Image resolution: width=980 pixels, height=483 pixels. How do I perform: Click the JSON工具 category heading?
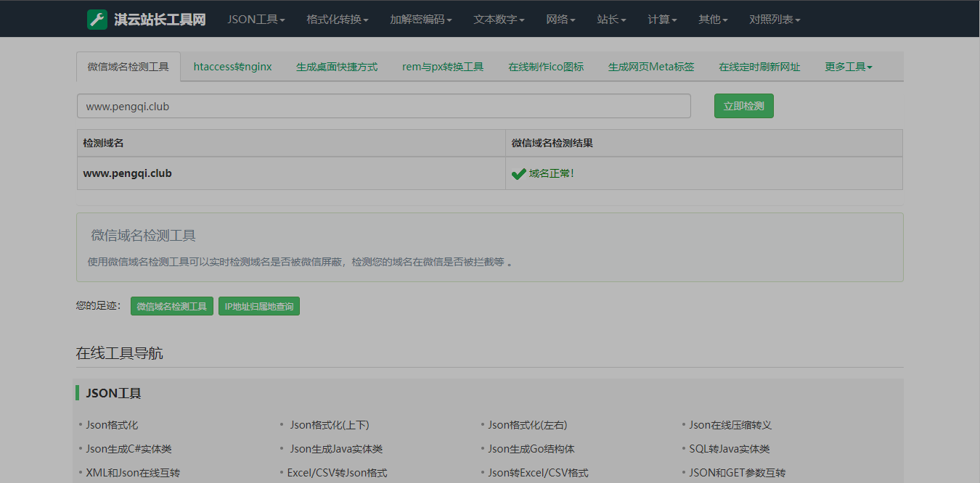(114, 393)
